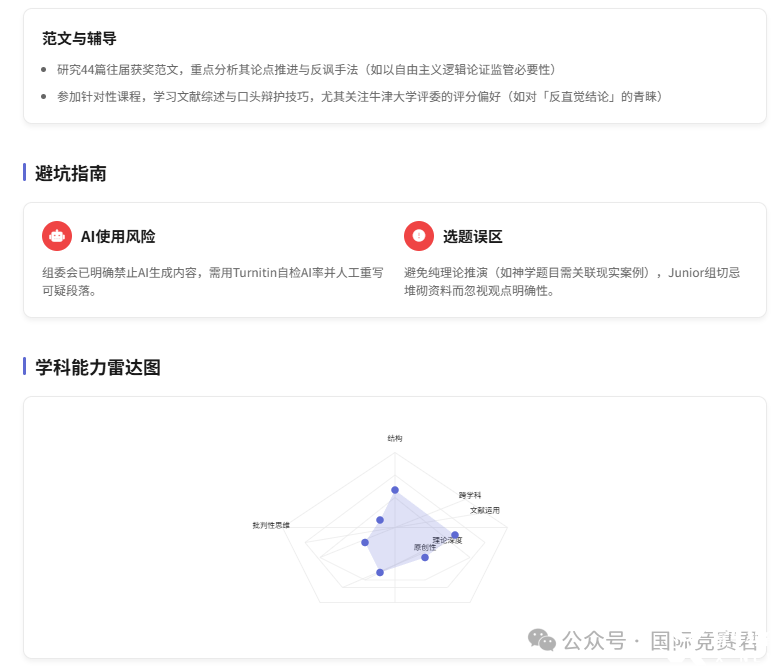The width and height of the screenshot is (783, 671).
Task: Click the 跨学科 axis label
Action: 470,495
